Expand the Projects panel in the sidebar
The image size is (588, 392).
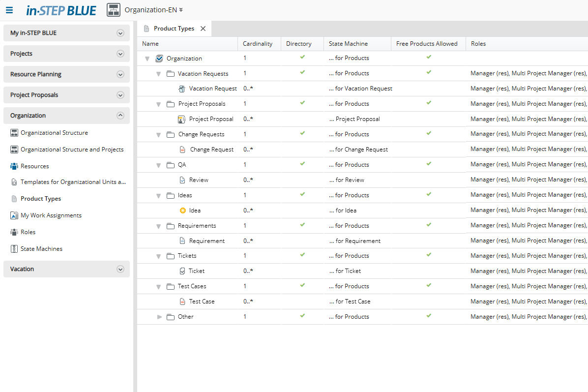click(x=120, y=53)
